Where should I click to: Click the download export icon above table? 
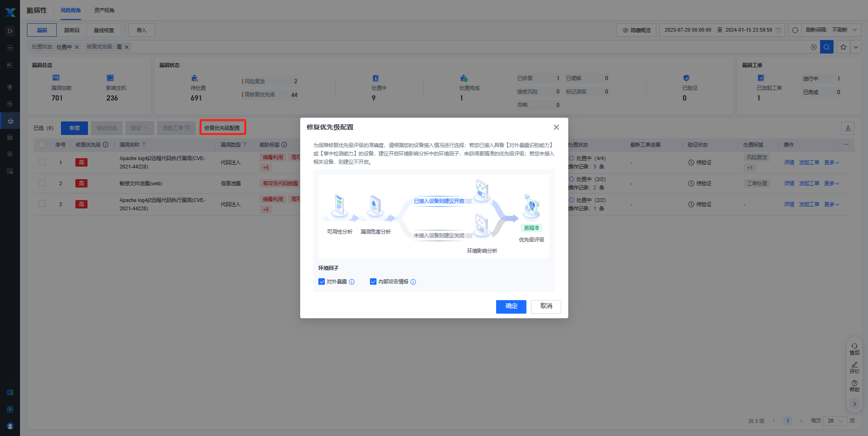pos(848,128)
